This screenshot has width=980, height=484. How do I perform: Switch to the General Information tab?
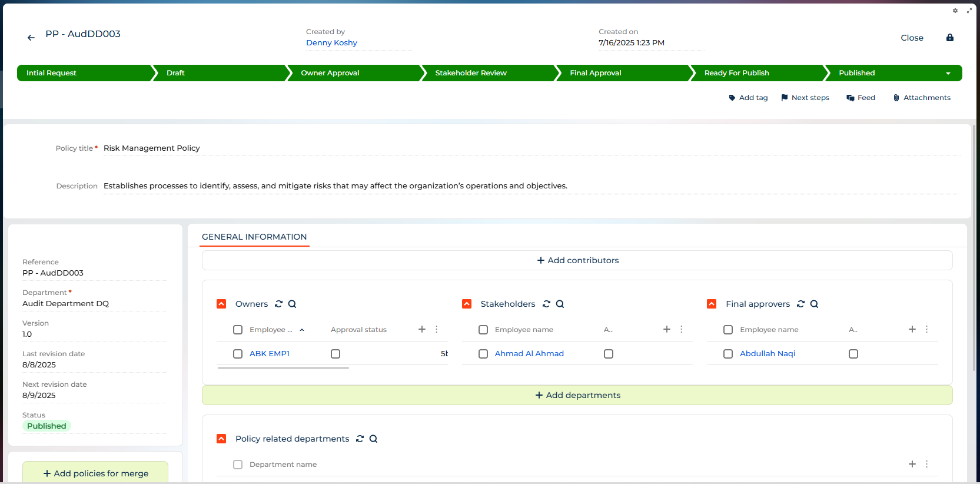coord(254,237)
